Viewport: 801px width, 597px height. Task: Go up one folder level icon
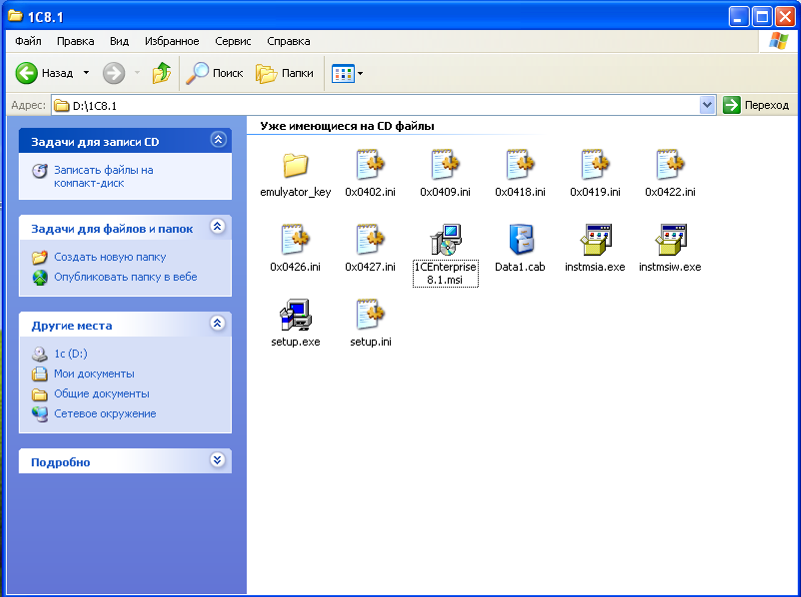pyautogui.click(x=161, y=73)
